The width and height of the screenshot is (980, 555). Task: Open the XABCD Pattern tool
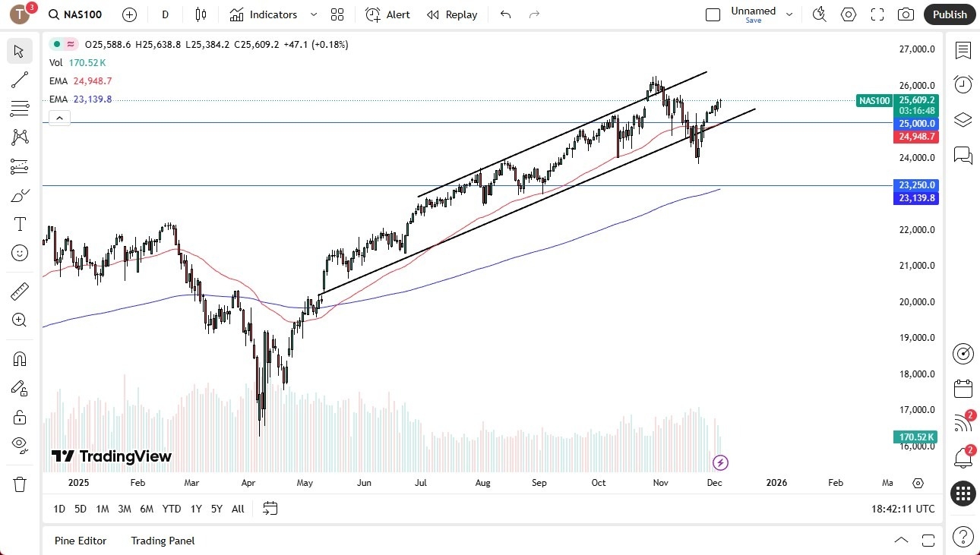pyautogui.click(x=20, y=137)
